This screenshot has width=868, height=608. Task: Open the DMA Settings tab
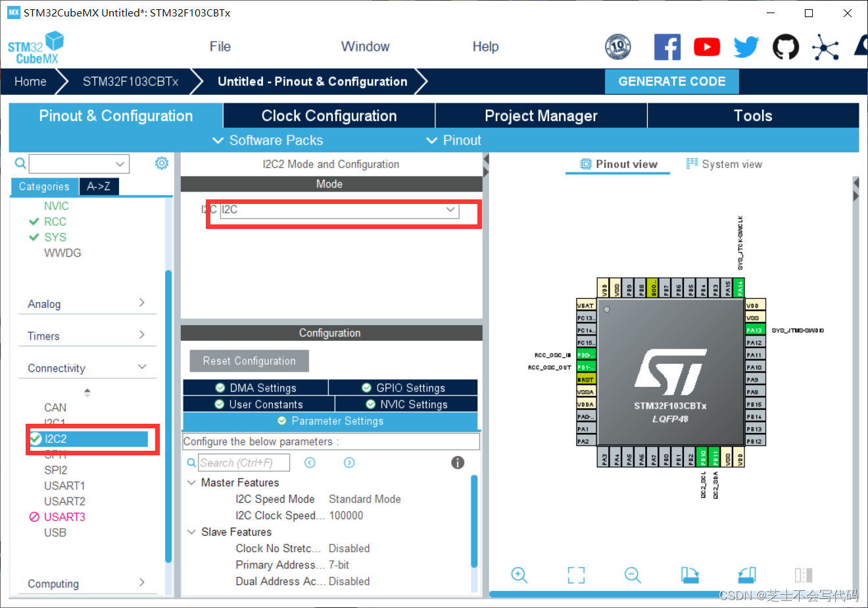click(x=256, y=388)
